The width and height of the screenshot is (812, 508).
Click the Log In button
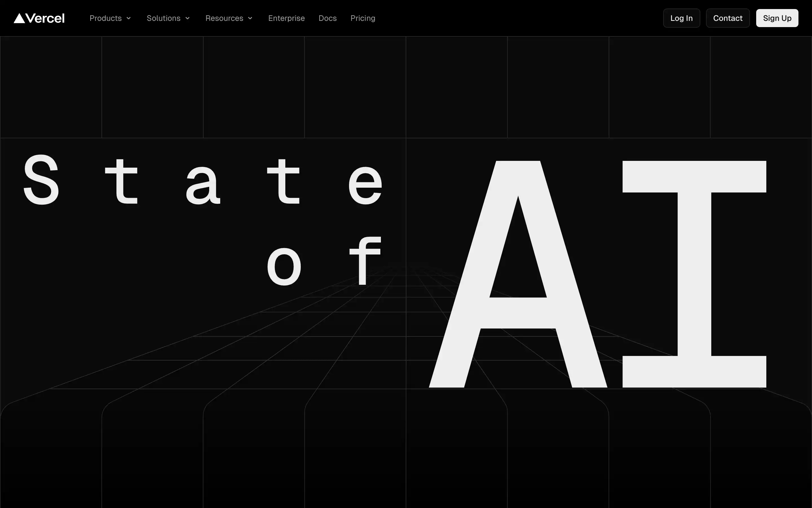tap(681, 18)
